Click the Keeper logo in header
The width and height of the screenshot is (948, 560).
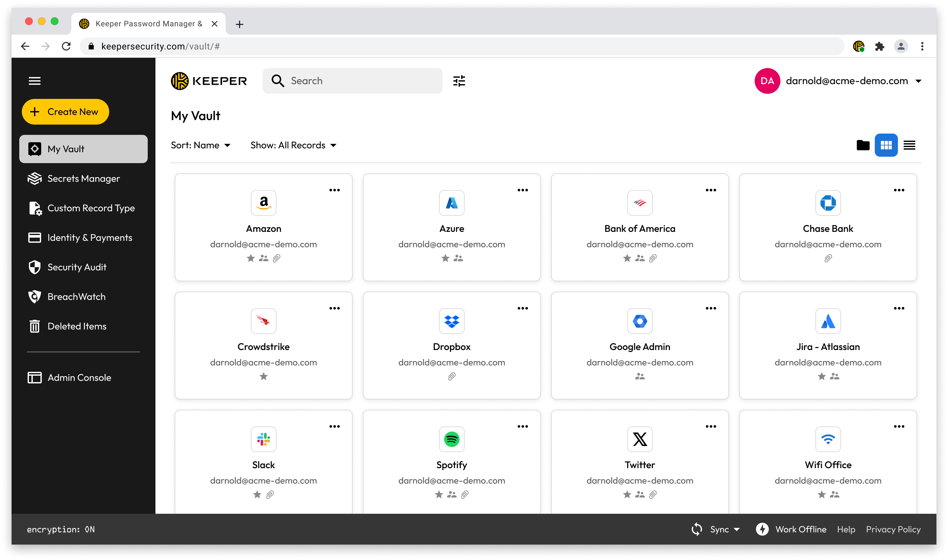click(209, 81)
